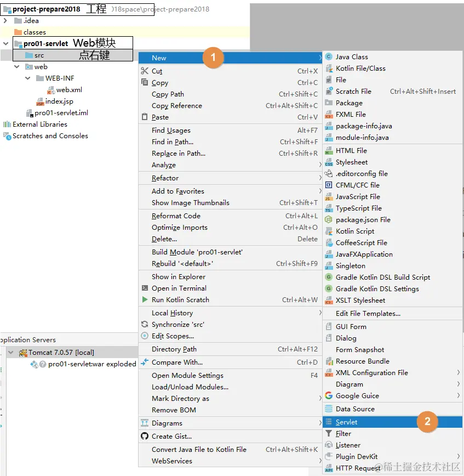Choose Convert Java File to Kotlin File
This screenshot has height=476, width=464.
click(x=230, y=450)
